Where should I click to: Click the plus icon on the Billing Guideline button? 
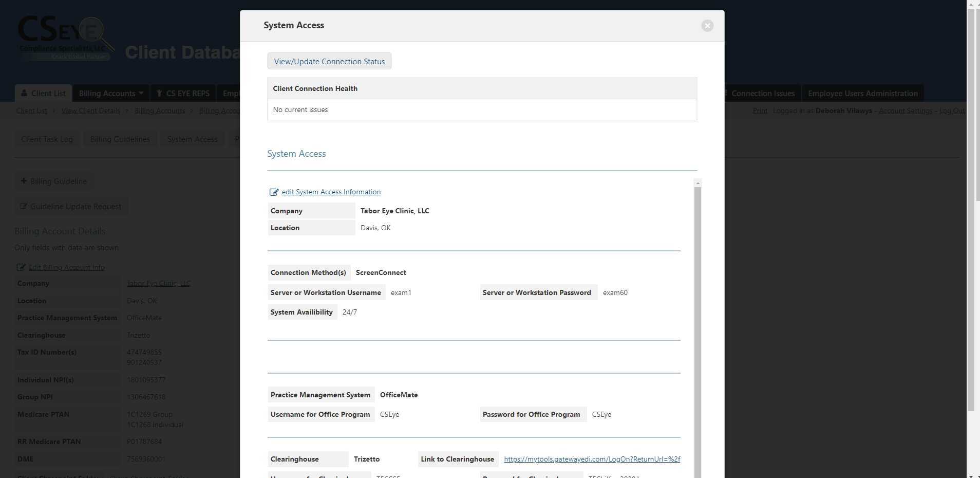24,180
